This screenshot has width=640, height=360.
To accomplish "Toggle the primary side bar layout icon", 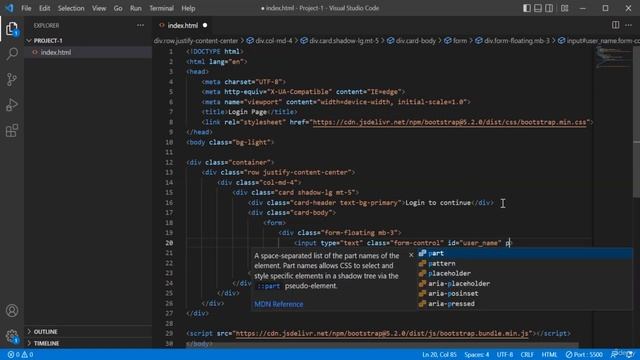I will click(527, 8).
